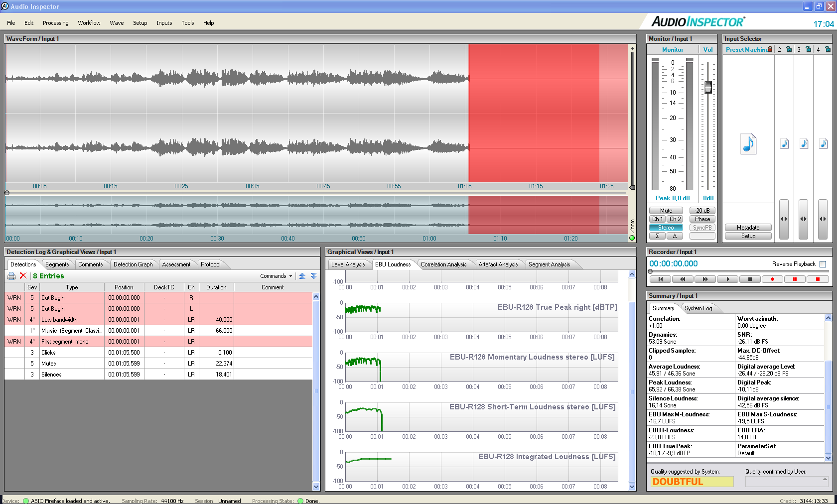Enable the Reverse Playback checkbox
Viewport: 837px width, 504px height.
(823, 264)
